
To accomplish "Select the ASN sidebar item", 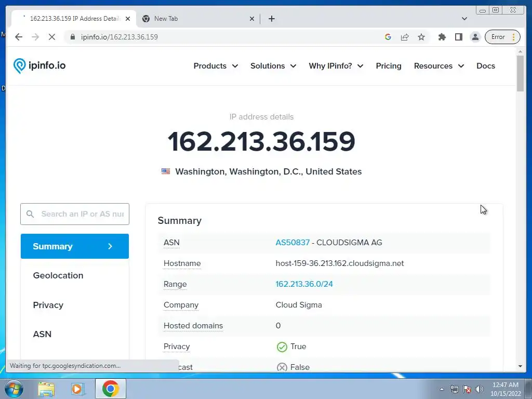I will (x=42, y=334).
